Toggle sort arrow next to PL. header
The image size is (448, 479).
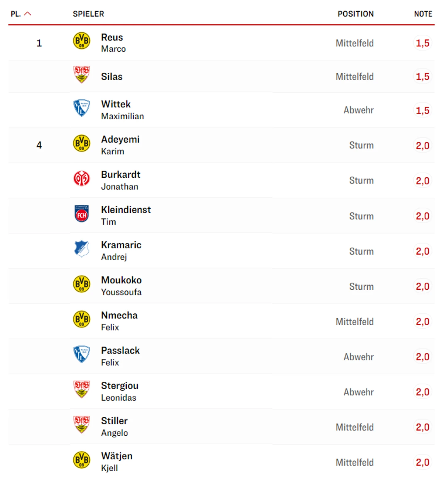point(28,14)
